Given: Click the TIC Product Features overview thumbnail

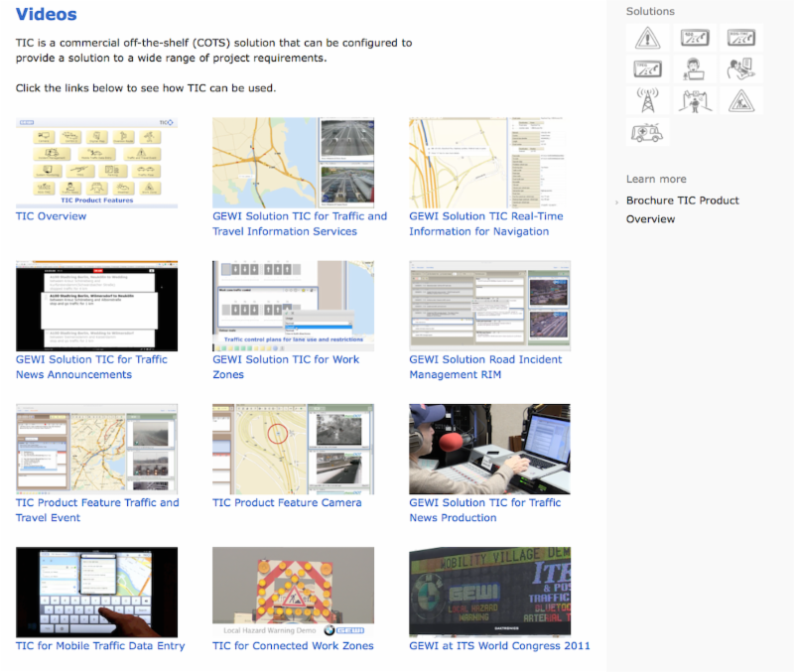Looking at the screenshot, I should (x=96, y=163).
